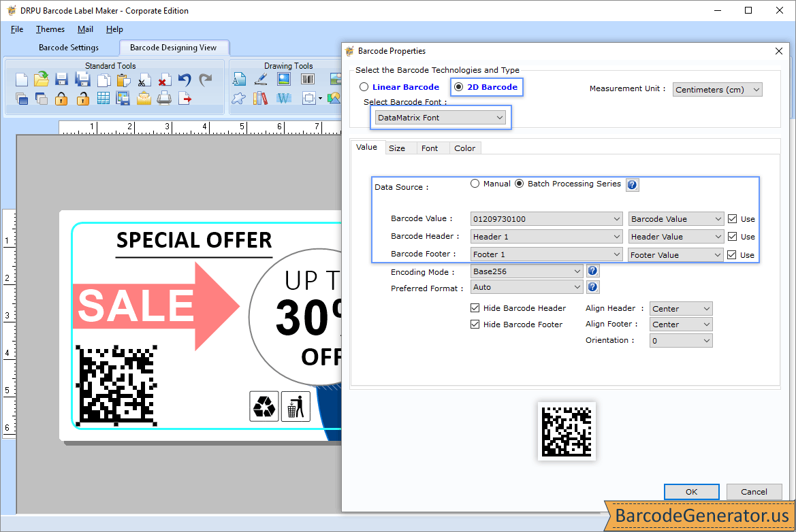Bring selected object to front

22,99
